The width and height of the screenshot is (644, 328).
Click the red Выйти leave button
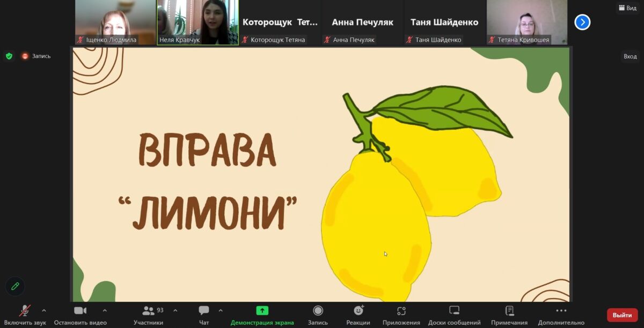point(622,315)
